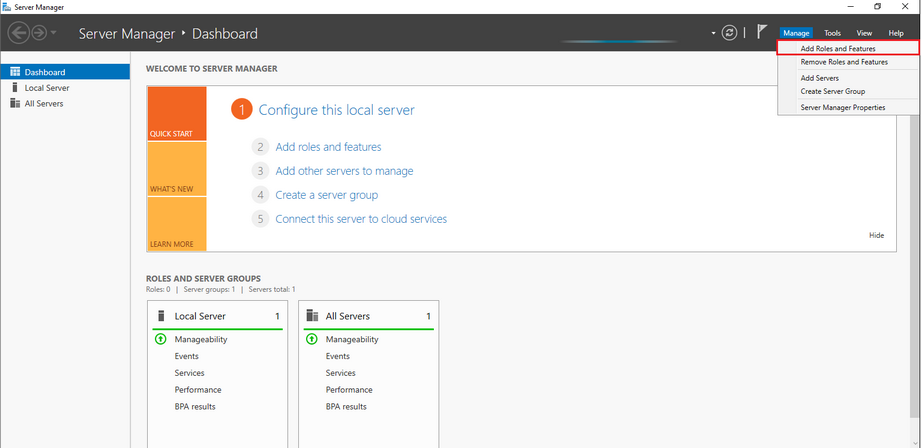Open the Tools menu
The image size is (921, 448).
click(832, 33)
